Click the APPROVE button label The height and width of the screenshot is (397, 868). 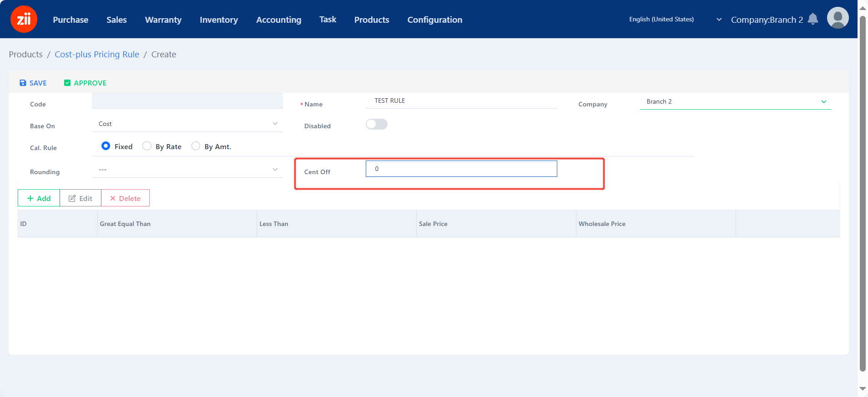point(90,83)
